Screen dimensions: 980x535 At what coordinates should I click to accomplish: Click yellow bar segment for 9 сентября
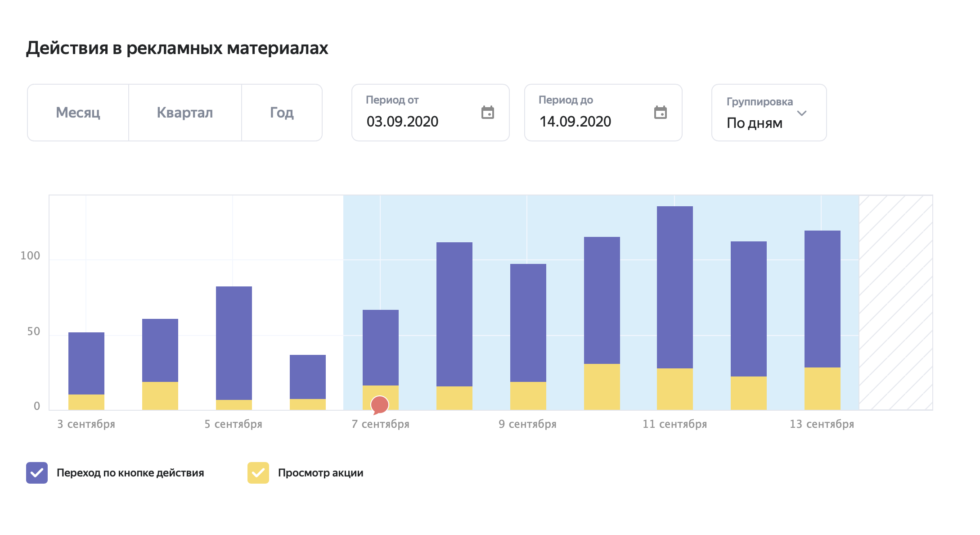pyautogui.click(x=528, y=395)
